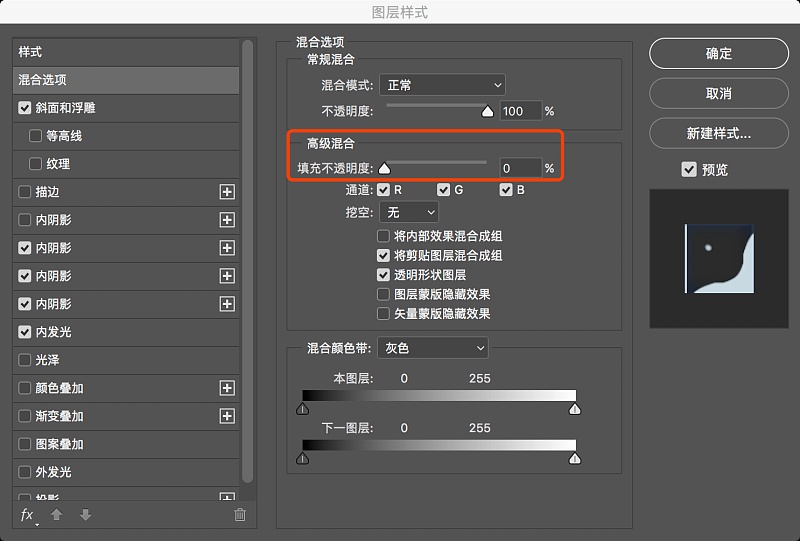The height and width of the screenshot is (541, 800).
Task: Open the fx add-effect menu icon
Action: click(28, 515)
